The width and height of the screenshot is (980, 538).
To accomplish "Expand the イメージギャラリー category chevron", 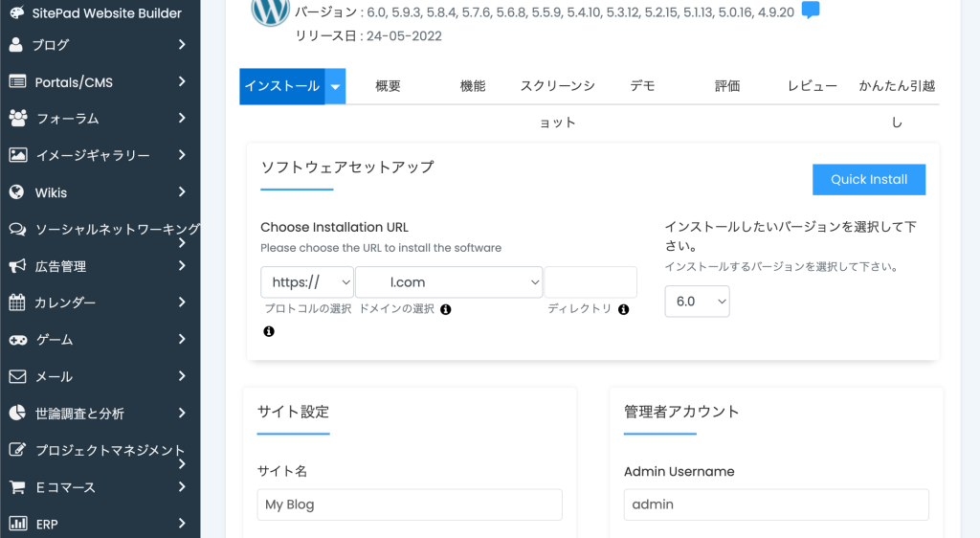I will (182, 155).
